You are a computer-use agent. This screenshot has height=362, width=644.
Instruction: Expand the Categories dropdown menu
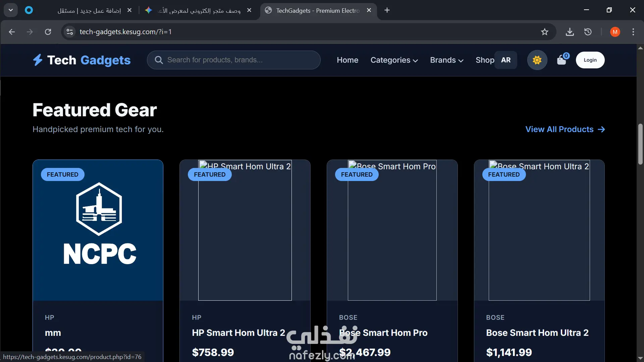(394, 60)
